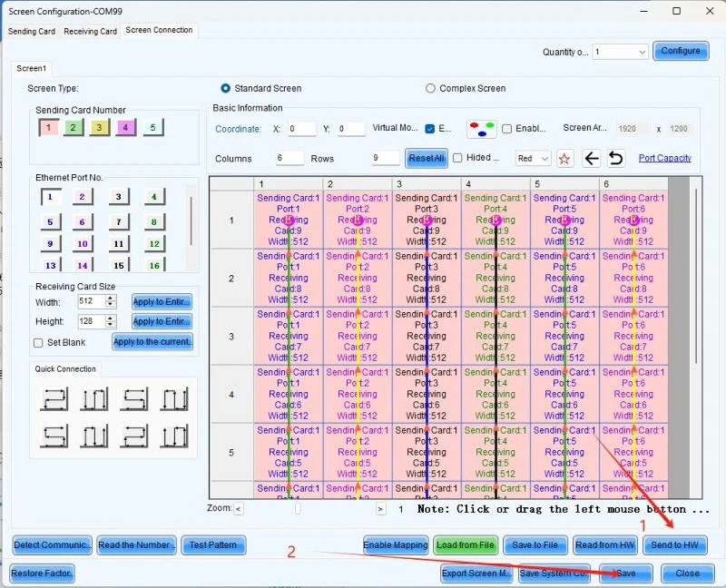Image resolution: width=726 pixels, height=588 pixels.
Task: Click the Load from File button
Action: pos(466,545)
